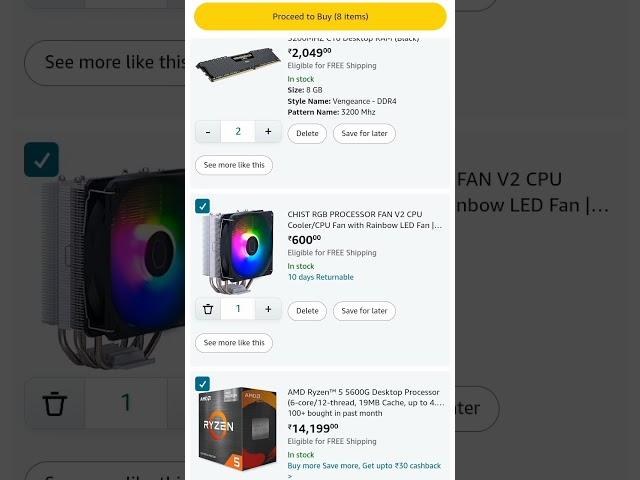Increase Corsair RAM quantity with plus button
The height and width of the screenshot is (480, 640).
tap(268, 132)
